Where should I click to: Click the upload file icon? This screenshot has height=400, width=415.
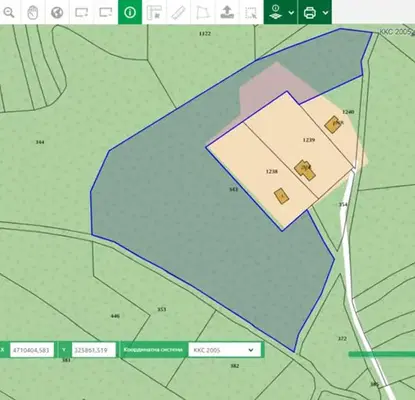227,12
